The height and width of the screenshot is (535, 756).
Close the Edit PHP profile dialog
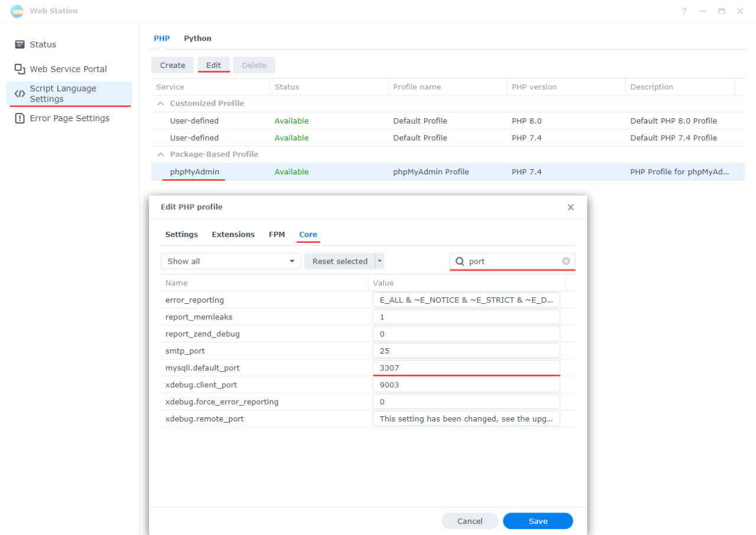[x=571, y=207]
